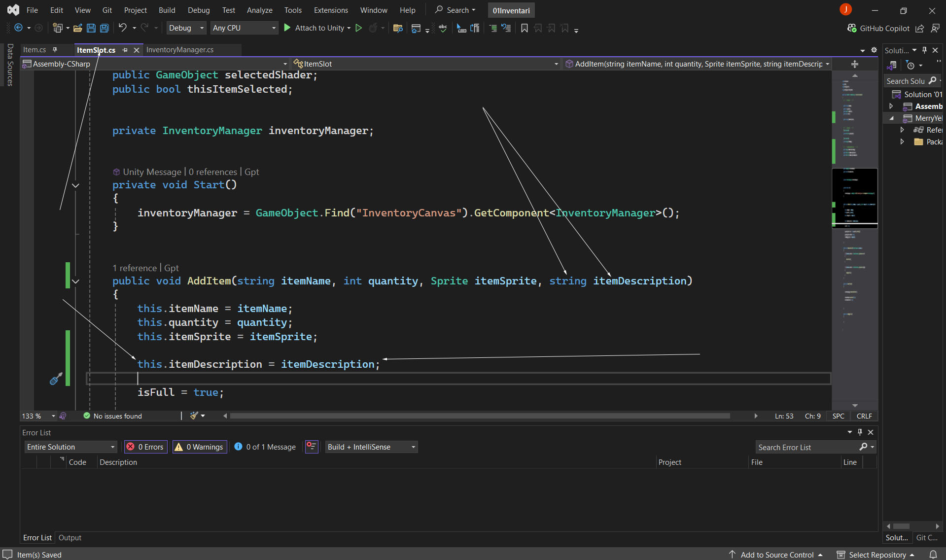
Task: Click the Save All toolbar icon
Action: (x=105, y=28)
